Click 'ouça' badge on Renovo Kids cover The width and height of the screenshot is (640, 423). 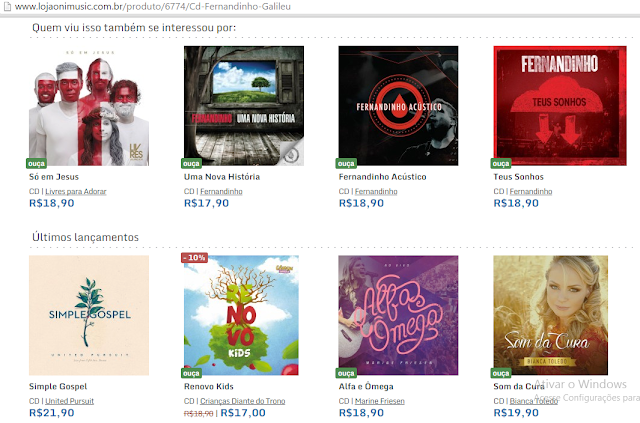click(x=191, y=373)
